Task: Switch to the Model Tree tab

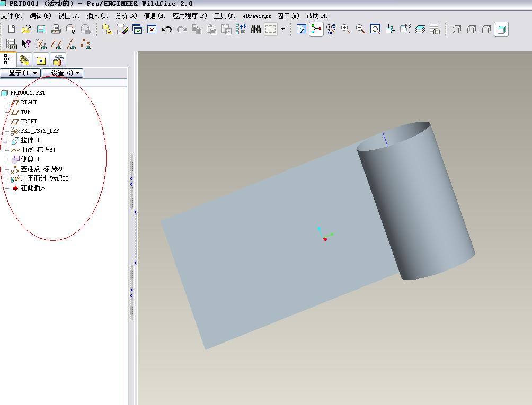Action: coord(8,60)
